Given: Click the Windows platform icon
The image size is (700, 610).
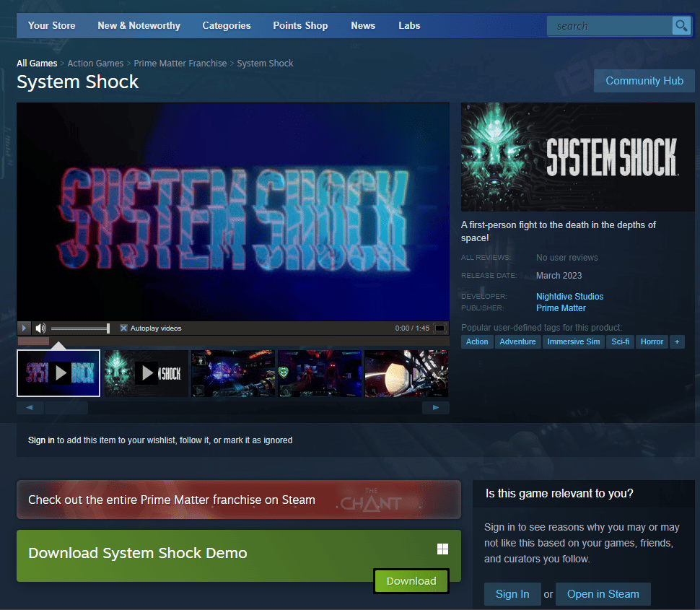Looking at the screenshot, I should pyautogui.click(x=442, y=549).
